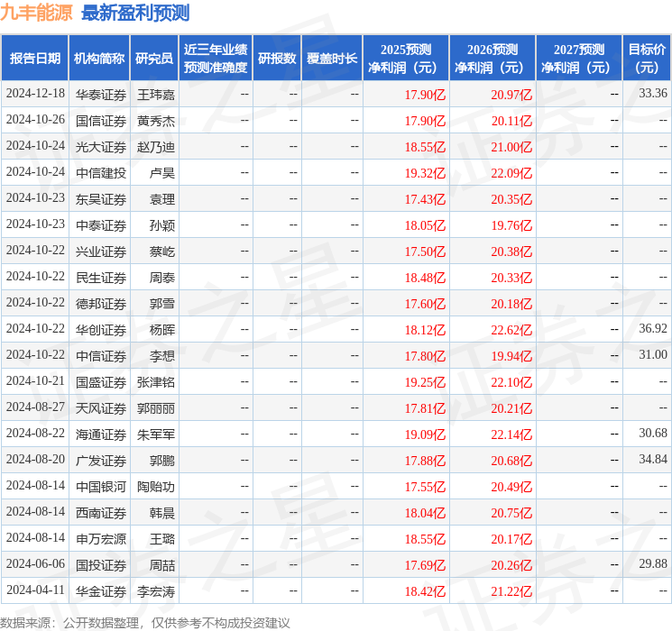Click the 19.32亿 2025 profit forecast

(x=425, y=173)
